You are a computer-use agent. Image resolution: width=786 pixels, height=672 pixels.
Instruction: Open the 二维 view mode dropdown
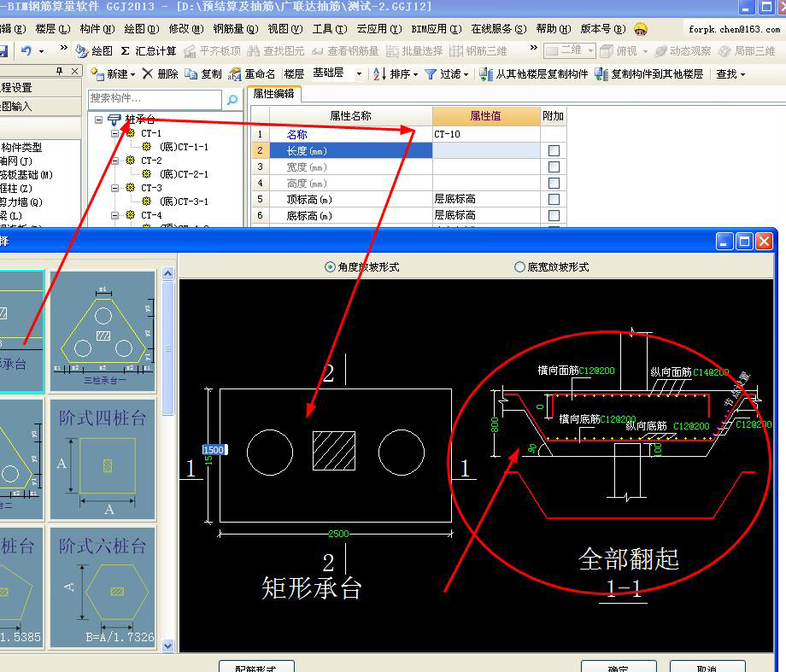coord(590,51)
